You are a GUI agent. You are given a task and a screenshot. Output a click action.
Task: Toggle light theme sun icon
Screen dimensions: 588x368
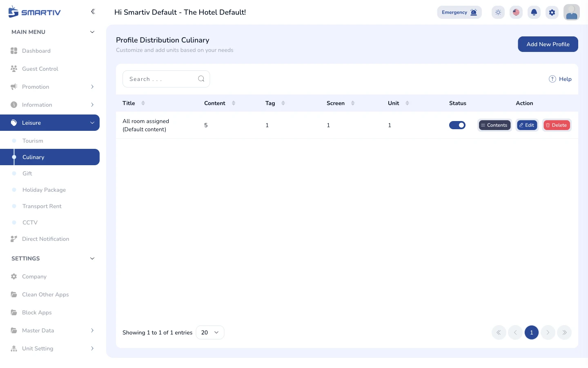point(498,12)
